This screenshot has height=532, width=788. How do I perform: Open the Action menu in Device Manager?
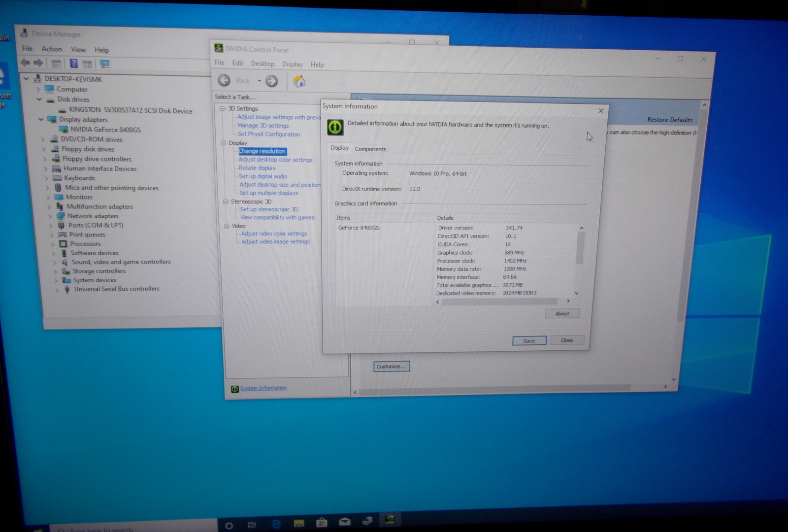click(52, 49)
